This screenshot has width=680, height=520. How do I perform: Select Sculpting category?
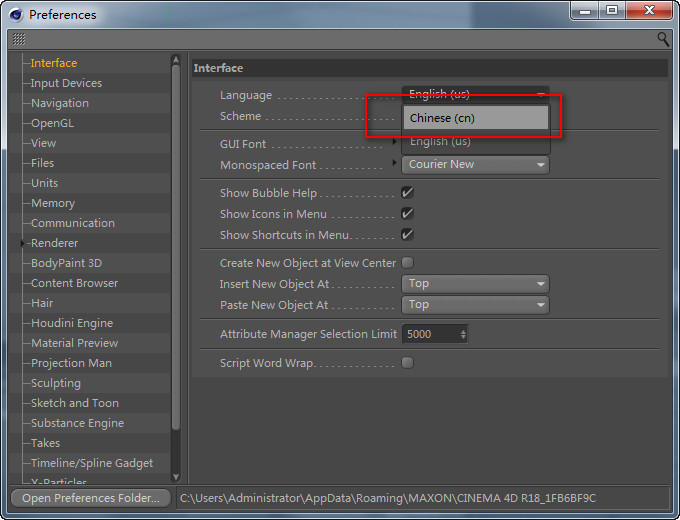pos(56,383)
